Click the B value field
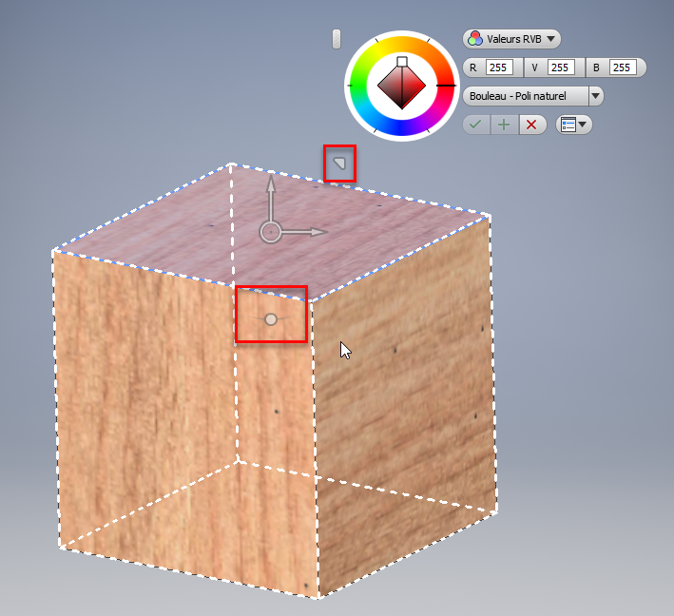The height and width of the screenshot is (616, 674). point(623,67)
